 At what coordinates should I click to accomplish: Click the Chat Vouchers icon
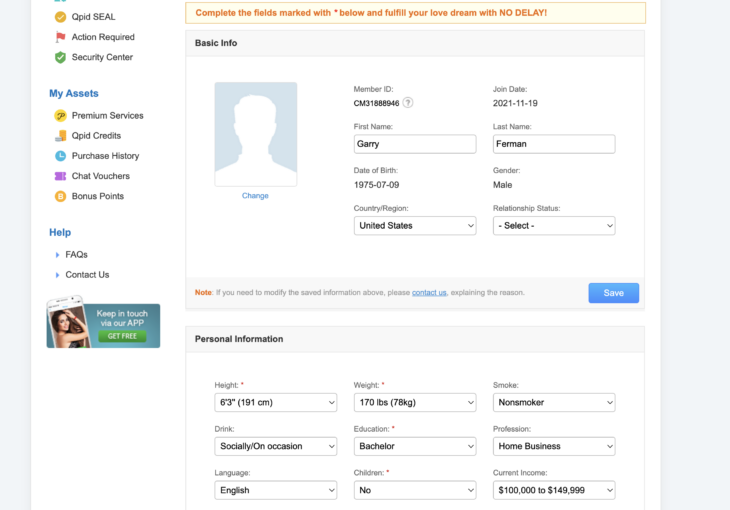tap(61, 176)
